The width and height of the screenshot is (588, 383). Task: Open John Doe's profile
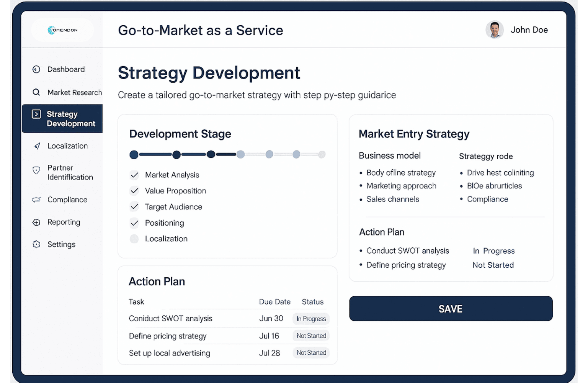[495, 29]
